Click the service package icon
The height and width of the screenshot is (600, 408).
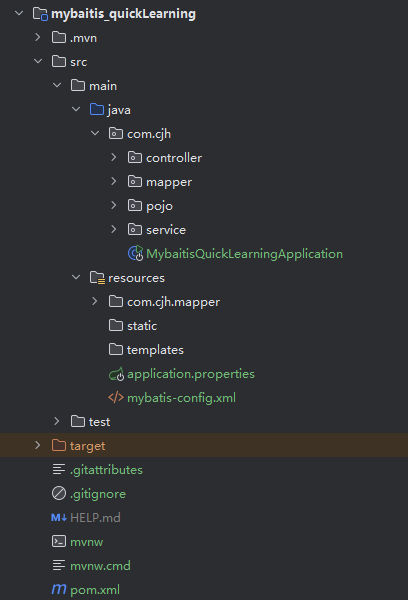pyautogui.click(x=135, y=230)
